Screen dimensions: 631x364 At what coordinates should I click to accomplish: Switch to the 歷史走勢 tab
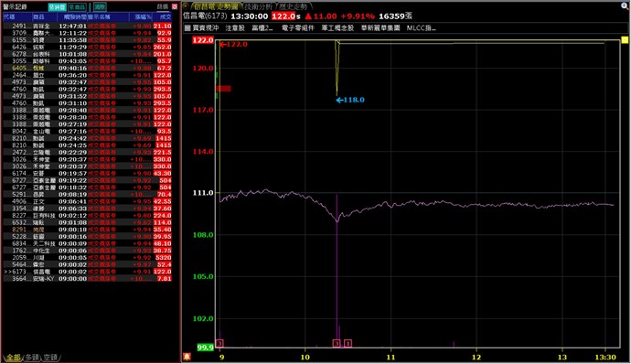(x=293, y=6)
